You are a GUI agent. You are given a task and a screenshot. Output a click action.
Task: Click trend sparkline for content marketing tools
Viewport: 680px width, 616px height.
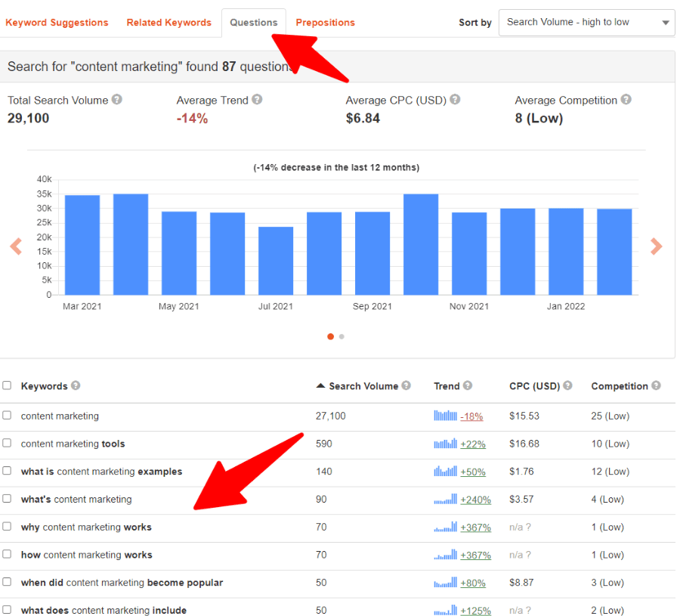[x=446, y=444]
